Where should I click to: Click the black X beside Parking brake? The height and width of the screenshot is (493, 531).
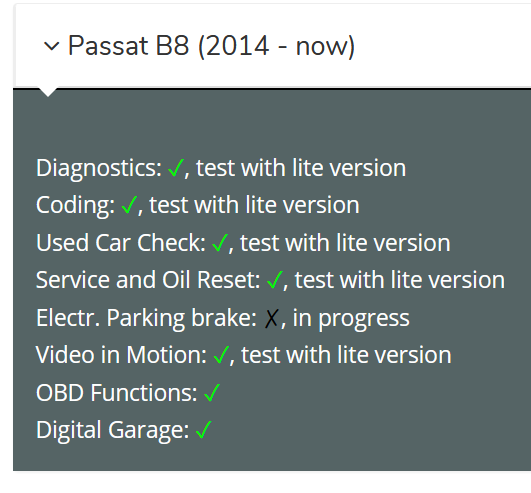272,318
